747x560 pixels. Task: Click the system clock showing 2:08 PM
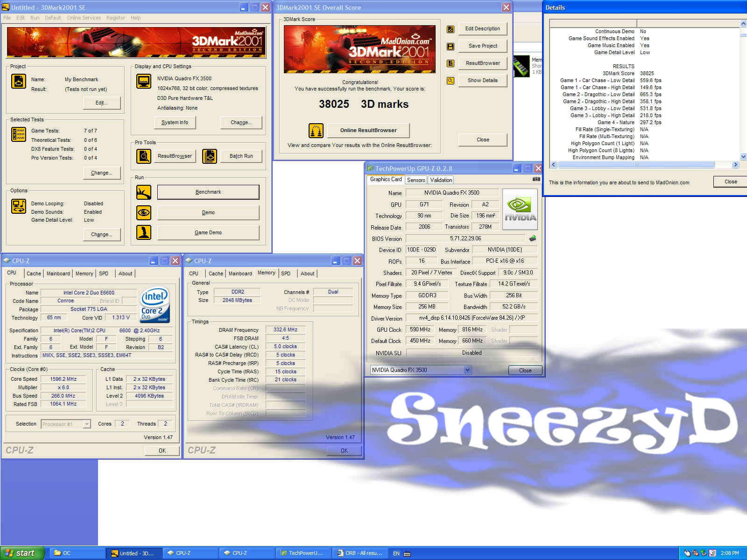pyautogui.click(x=730, y=553)
